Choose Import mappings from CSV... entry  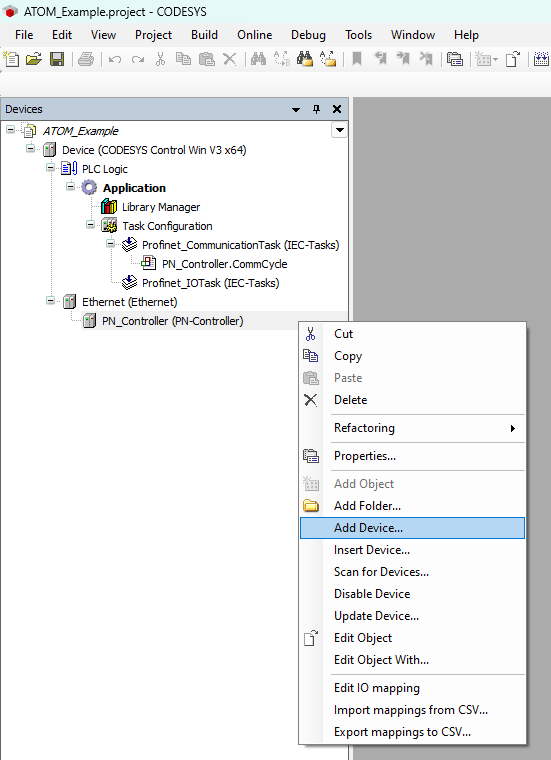(x=412, y=710)
